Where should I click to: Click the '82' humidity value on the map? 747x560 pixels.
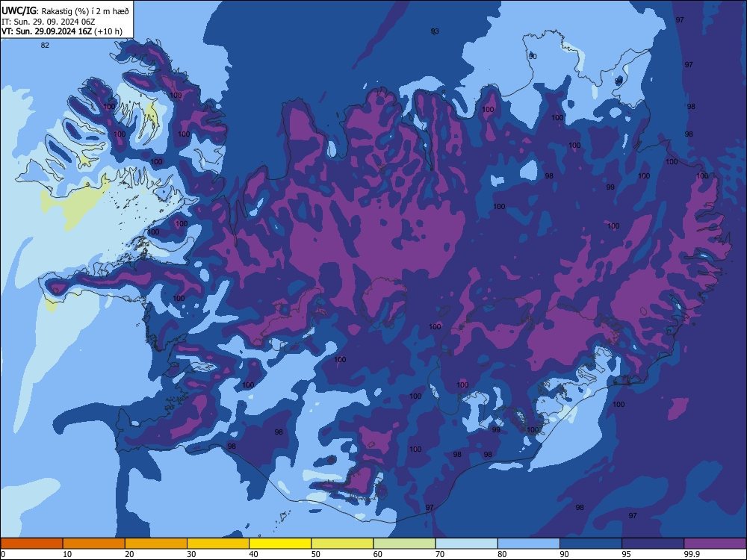(45, 46)
